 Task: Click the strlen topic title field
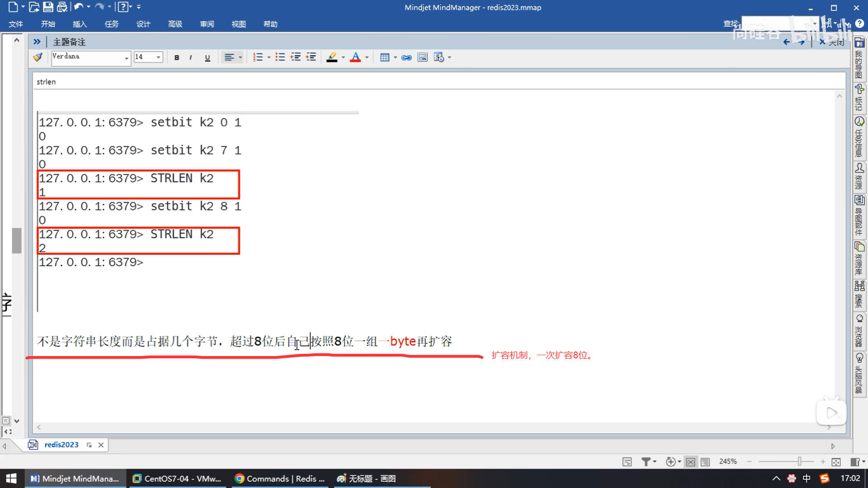(46, 82)
